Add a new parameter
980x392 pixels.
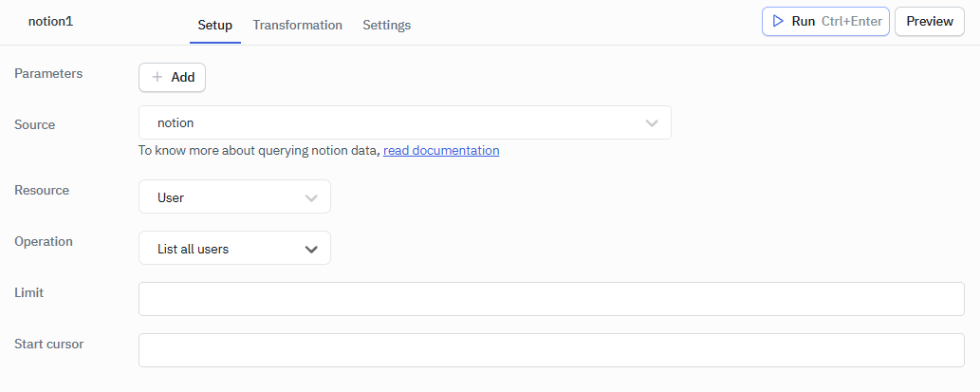pos(172,78)
